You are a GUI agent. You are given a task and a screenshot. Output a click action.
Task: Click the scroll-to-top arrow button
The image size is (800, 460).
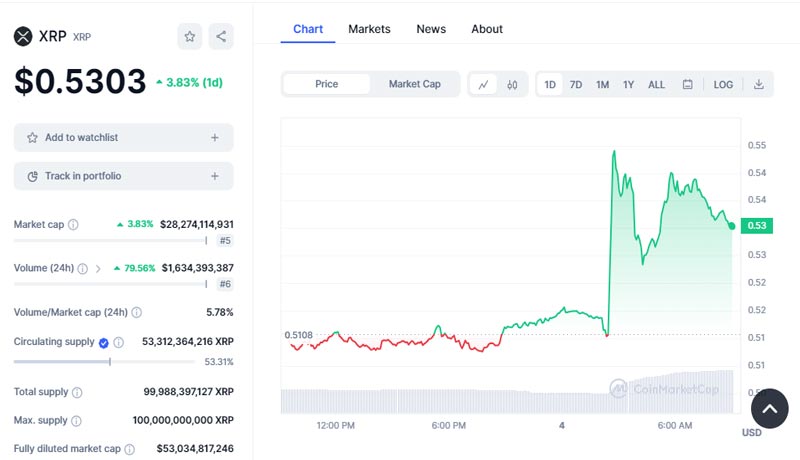[x=769, y=408]
